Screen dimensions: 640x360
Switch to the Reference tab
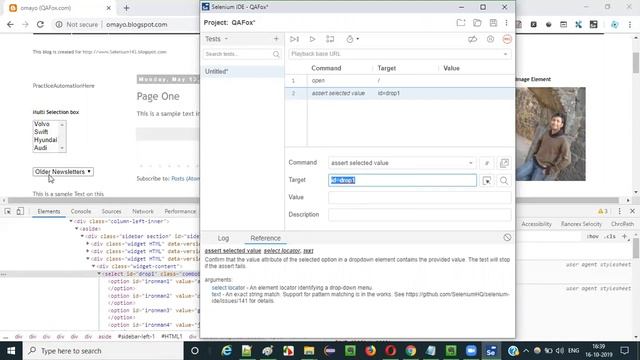pyautogui.click(x=265, y=238)
